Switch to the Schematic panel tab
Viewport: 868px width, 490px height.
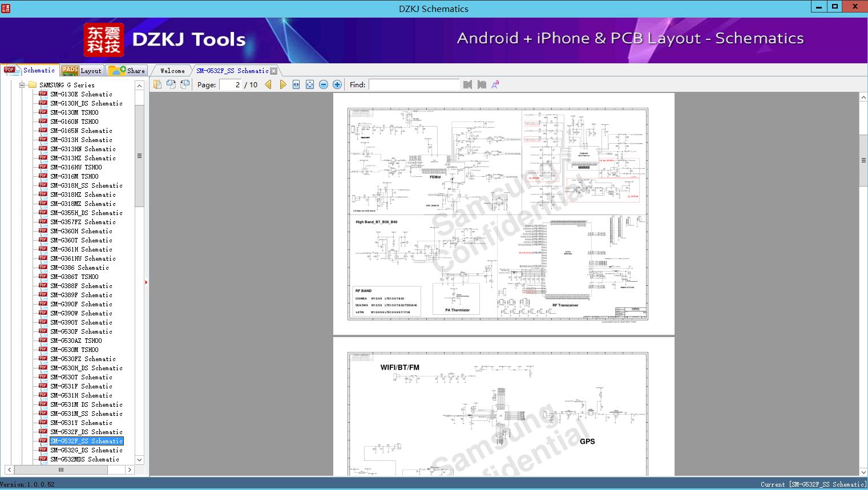30,70
